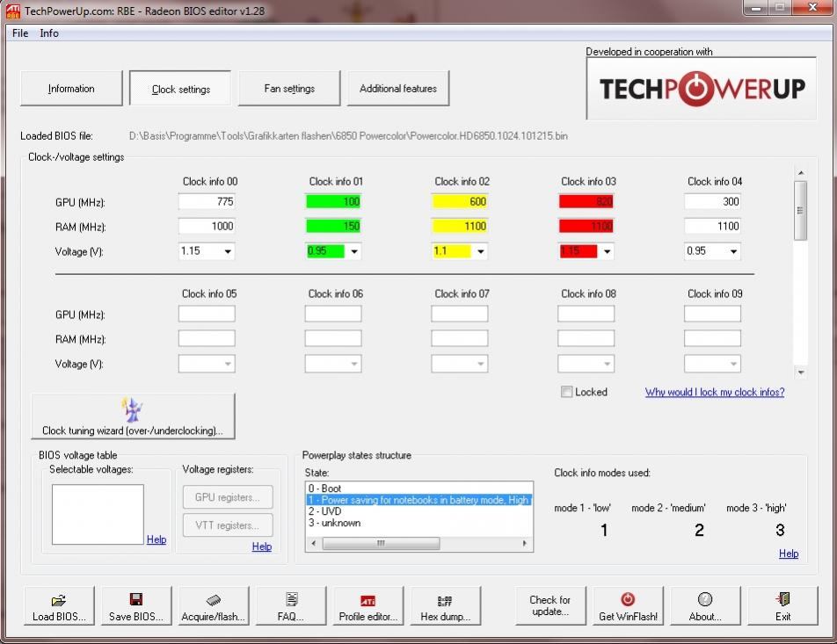837x644 pixels.
Task: Expand Clock info 02 voltage dropdown
Action: click(x=481, y=251)
